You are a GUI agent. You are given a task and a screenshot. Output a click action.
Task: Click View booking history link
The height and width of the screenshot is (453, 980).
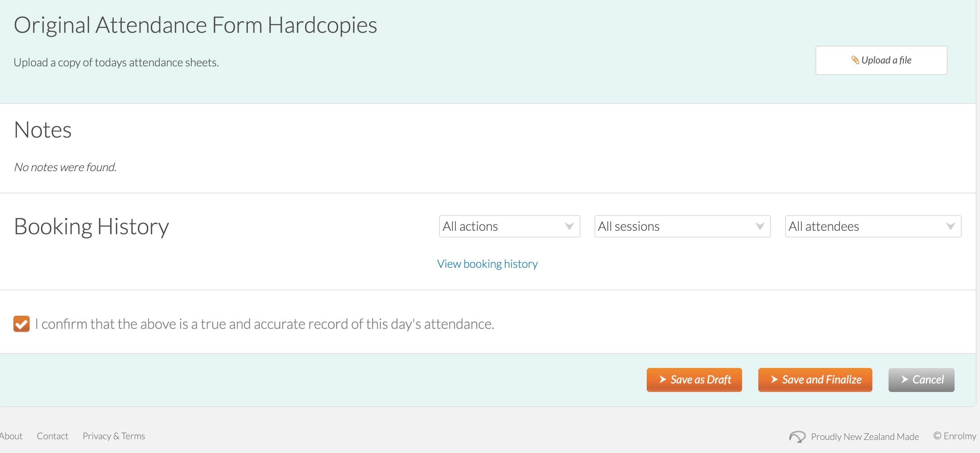point(487,264)
